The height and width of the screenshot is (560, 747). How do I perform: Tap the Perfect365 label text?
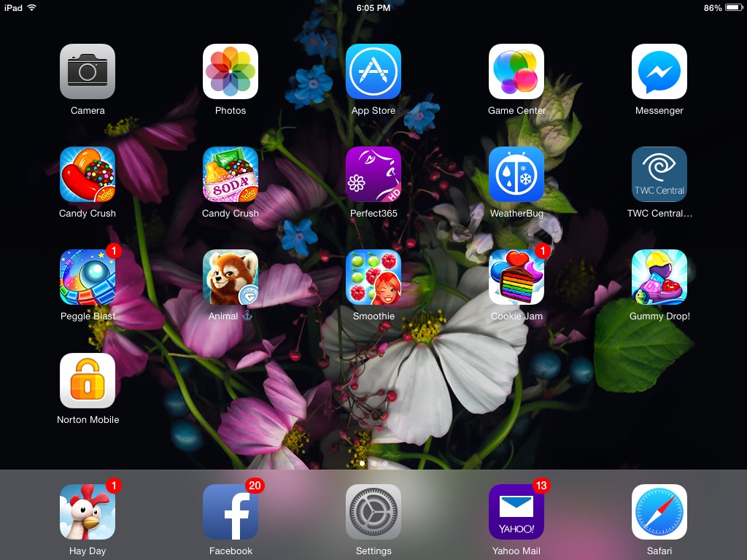pos(373,214)
